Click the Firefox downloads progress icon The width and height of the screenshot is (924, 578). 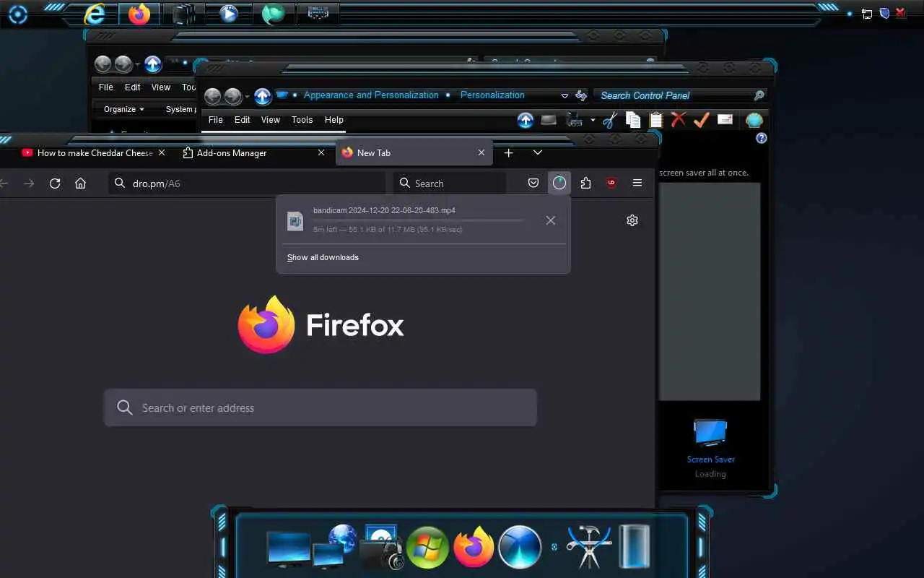(x=559, y=184)
